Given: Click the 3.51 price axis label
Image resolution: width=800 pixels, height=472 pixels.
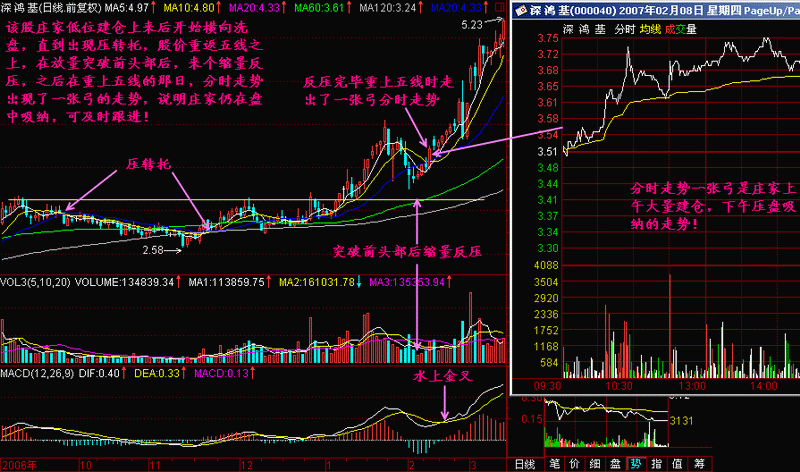Looking at the screenshot, I should pyautogui.click(x=548, y=152).
